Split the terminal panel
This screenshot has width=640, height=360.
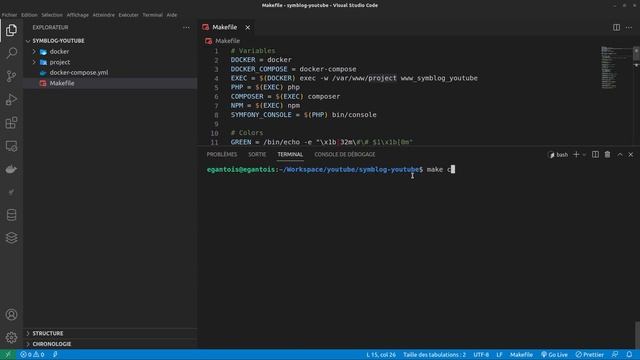[x=596, y=154]
